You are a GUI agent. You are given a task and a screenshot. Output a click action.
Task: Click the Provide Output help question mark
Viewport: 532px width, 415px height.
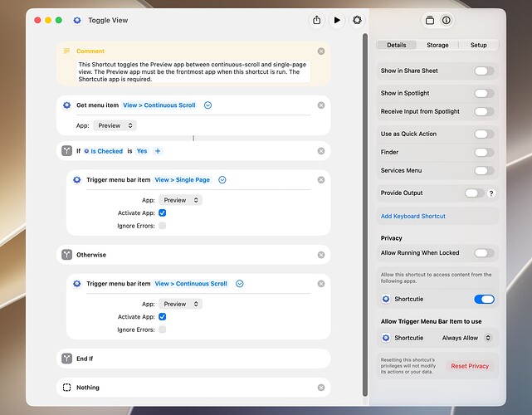point(491,193)
